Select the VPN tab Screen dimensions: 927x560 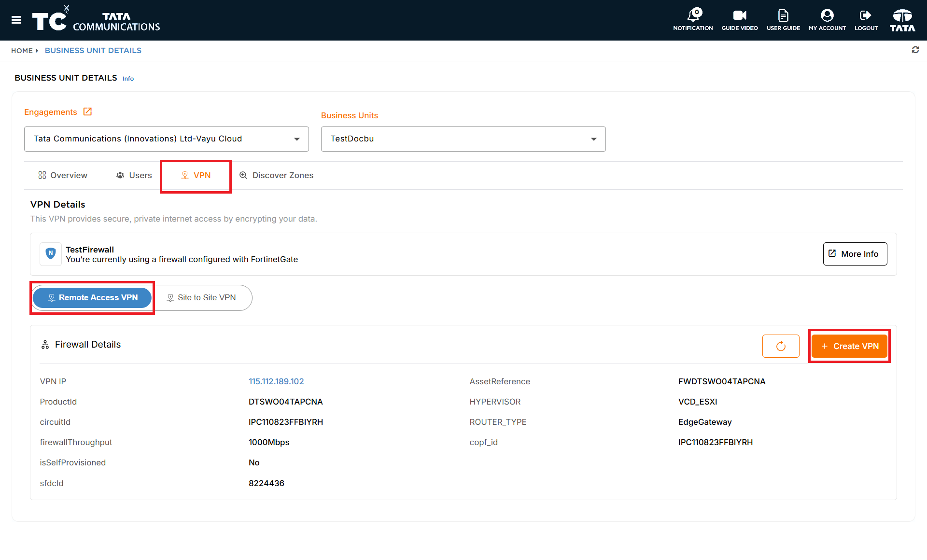pos(196,175)
